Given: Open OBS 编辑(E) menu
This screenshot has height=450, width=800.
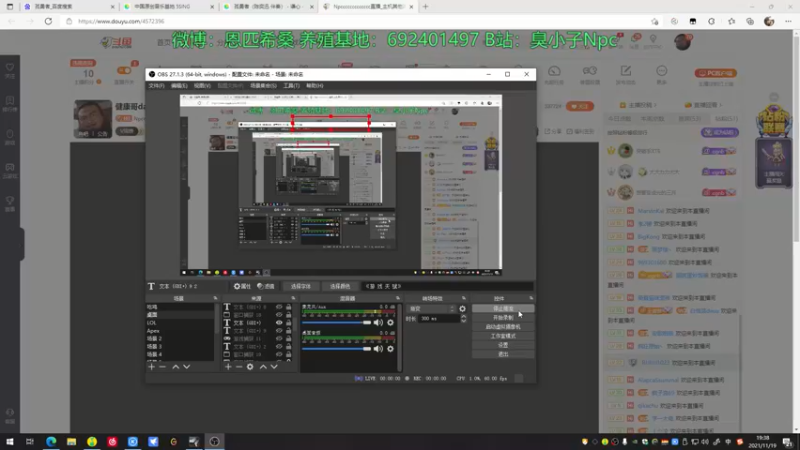Looking at the screenshot, I should pyautogui.click(x=179, y=86).
